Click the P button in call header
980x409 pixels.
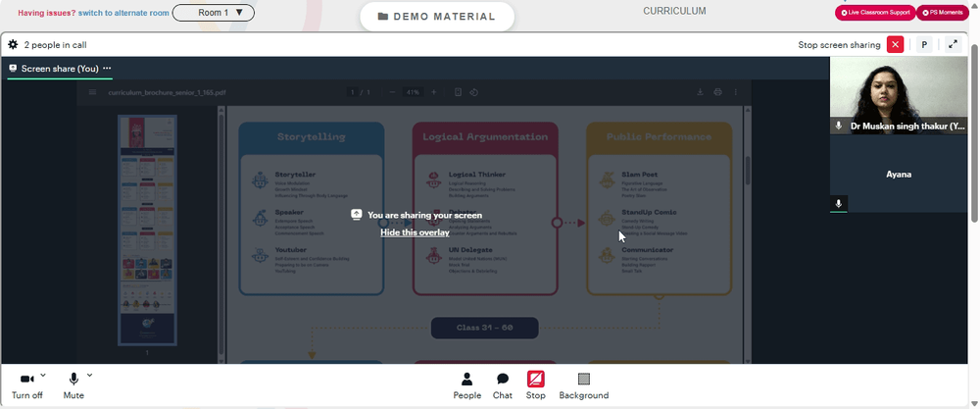coord(924,44)
